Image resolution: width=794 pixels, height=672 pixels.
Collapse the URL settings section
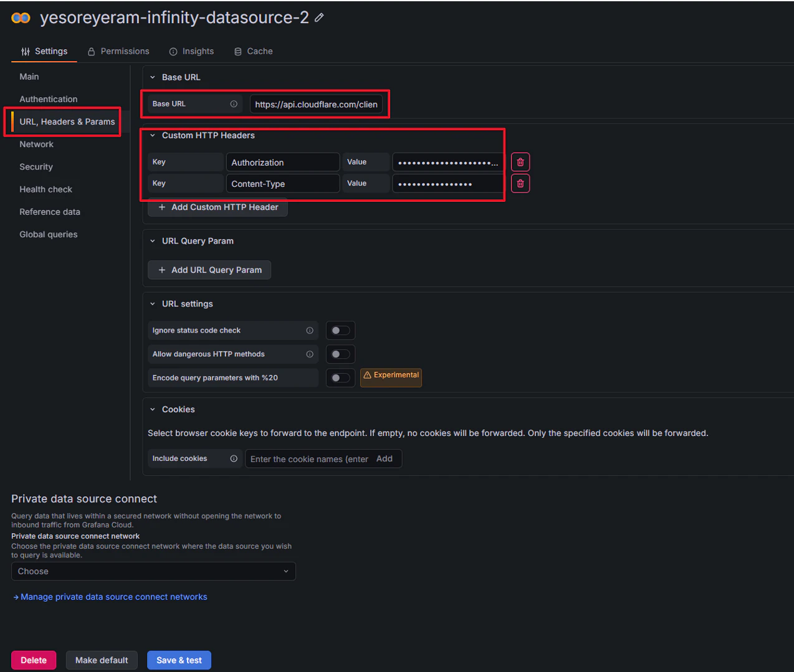153,304
